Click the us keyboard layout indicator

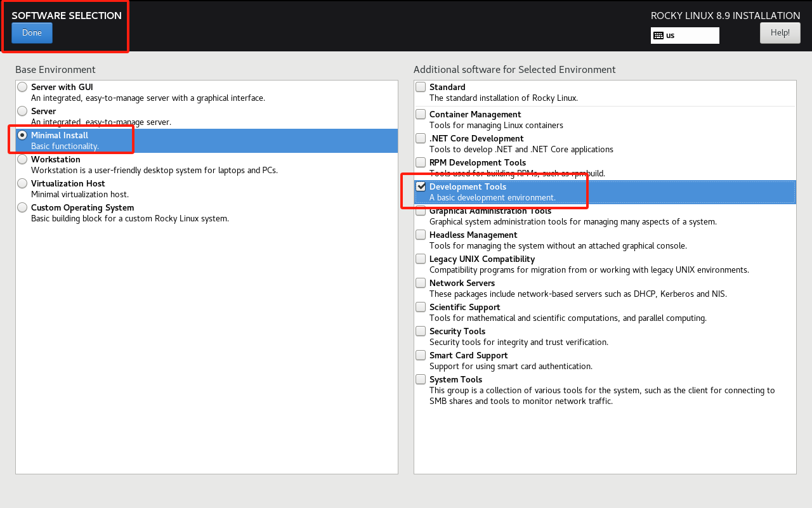point(685,36)
